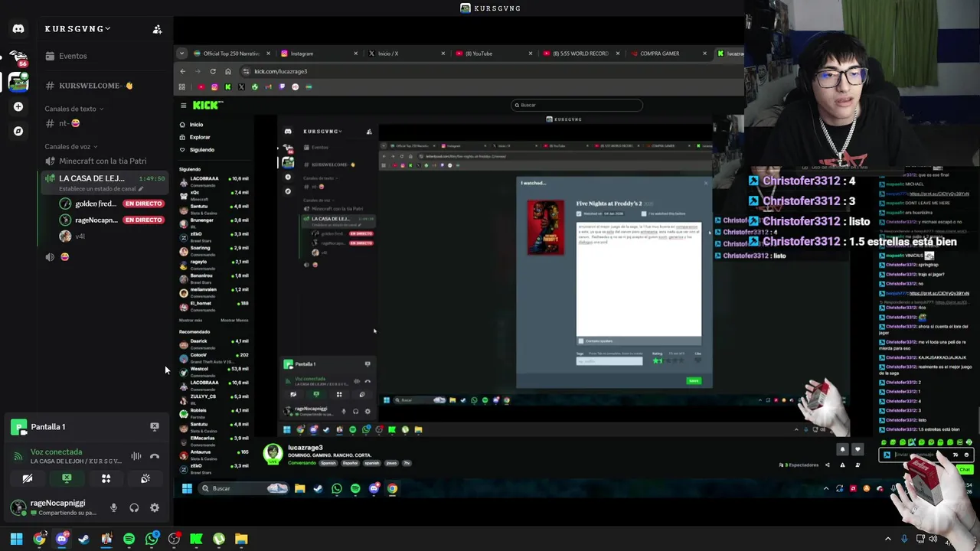
Task: Open Discord direct messages home icon
Action: pyautogui.click(x=18, y=28)
